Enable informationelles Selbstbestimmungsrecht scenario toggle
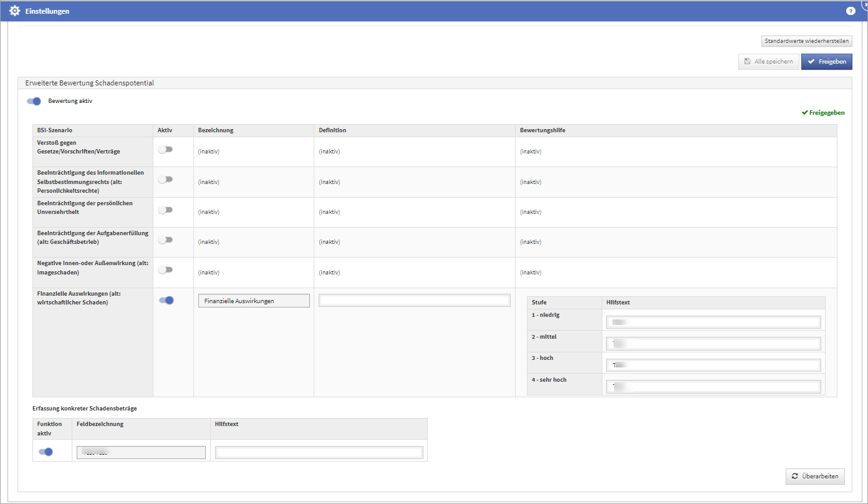The image size is (868, 504). click(x=165, y=180)
